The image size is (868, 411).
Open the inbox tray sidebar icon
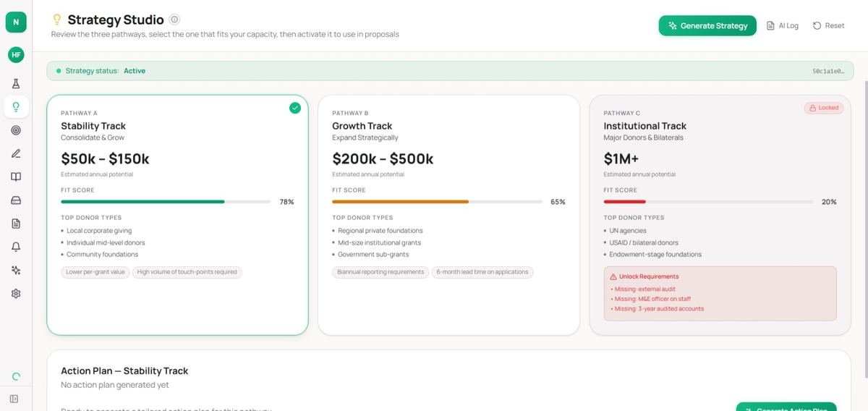pos(16,200)
